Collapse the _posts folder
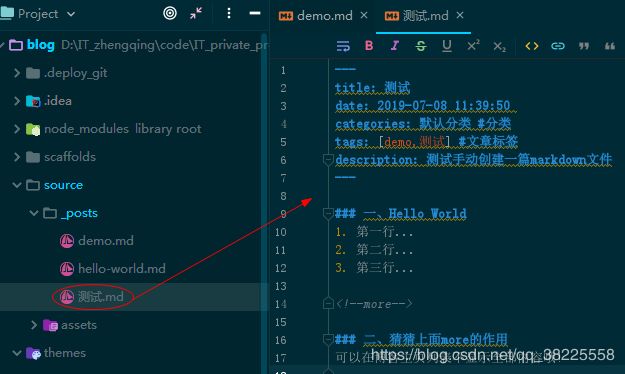The image size is (625, 374). pos(34,213)
